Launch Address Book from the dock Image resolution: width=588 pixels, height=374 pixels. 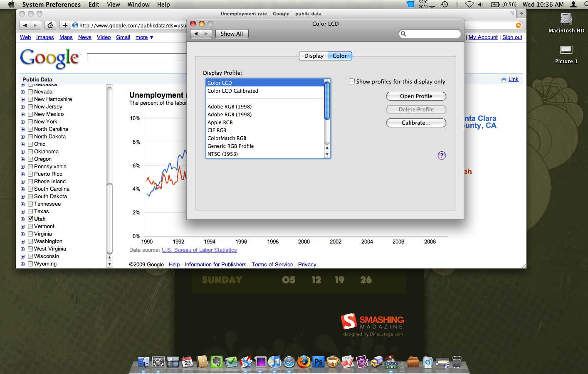point(202,362)
